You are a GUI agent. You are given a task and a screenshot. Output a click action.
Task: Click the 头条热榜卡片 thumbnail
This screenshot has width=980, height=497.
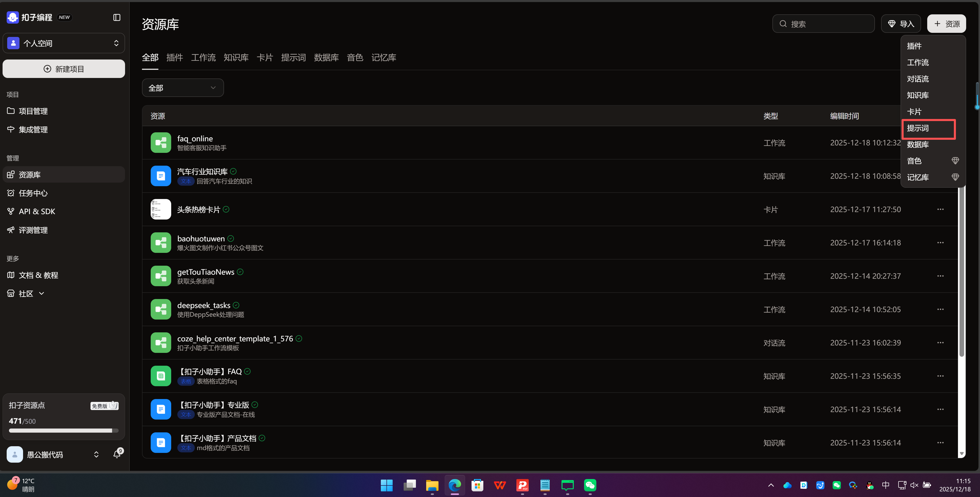160,209
